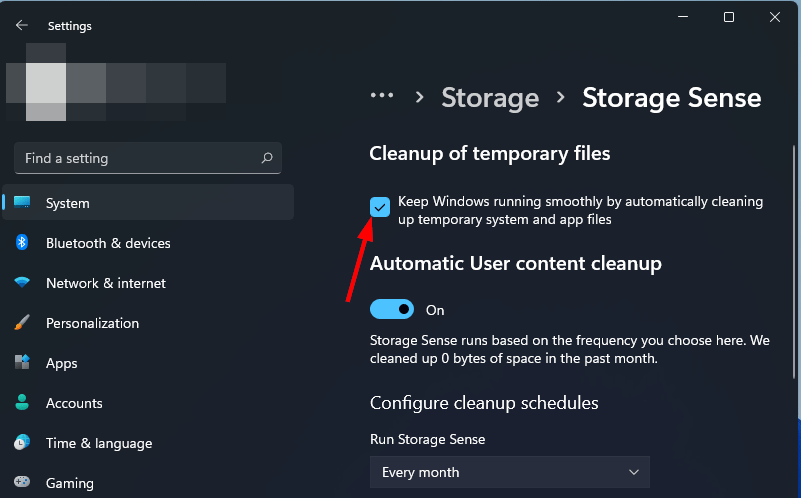Click the Accounts person icon
Image resolution: width=801 pixels, height=498 pixels.
(x=22, y=402)
